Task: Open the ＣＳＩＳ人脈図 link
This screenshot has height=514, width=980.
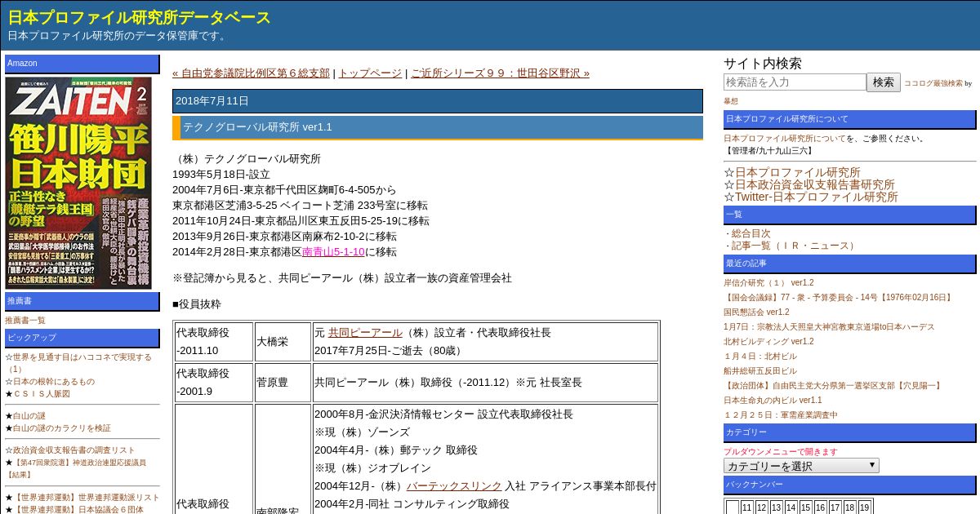Action: click(42, 393)
